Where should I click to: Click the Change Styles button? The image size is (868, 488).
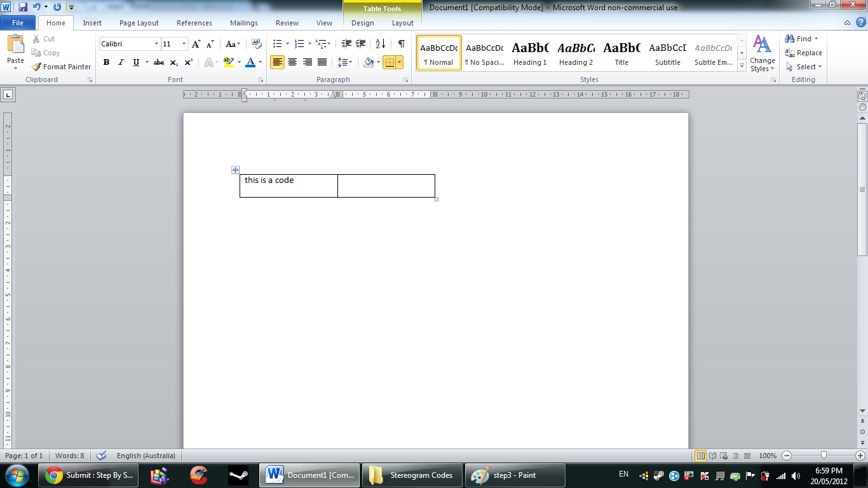(x=761, y=56)
